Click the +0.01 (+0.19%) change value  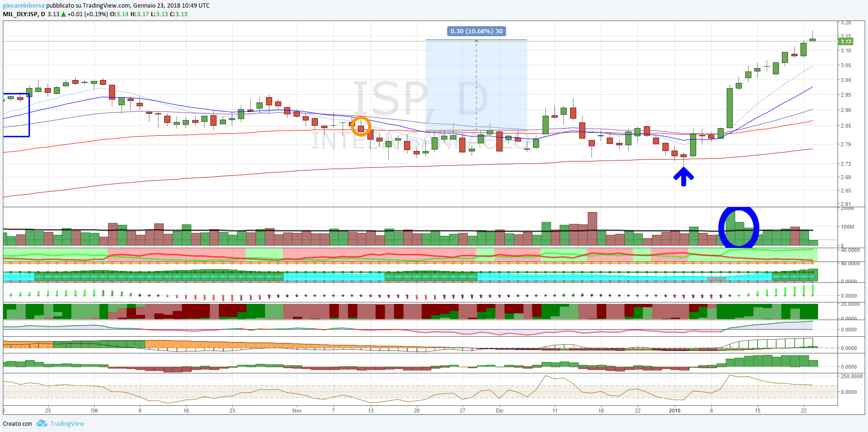tap(88, 14)
